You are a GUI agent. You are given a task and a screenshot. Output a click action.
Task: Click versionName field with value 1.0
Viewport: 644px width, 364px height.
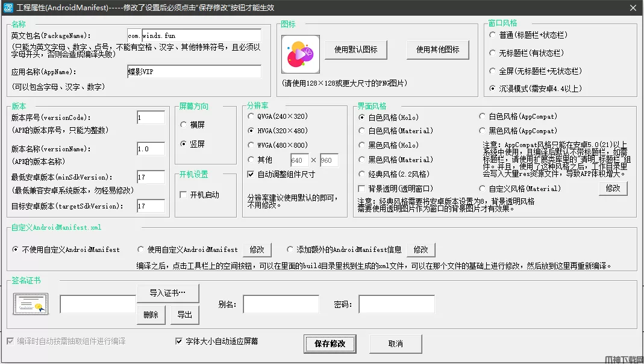[x=151, y=149]
